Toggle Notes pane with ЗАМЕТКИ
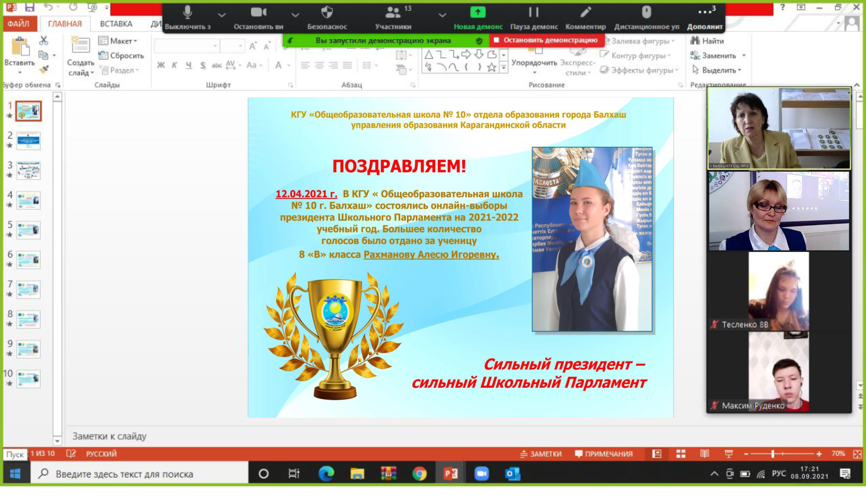This screenshot has height=504, width=866. tap(541, 454)
